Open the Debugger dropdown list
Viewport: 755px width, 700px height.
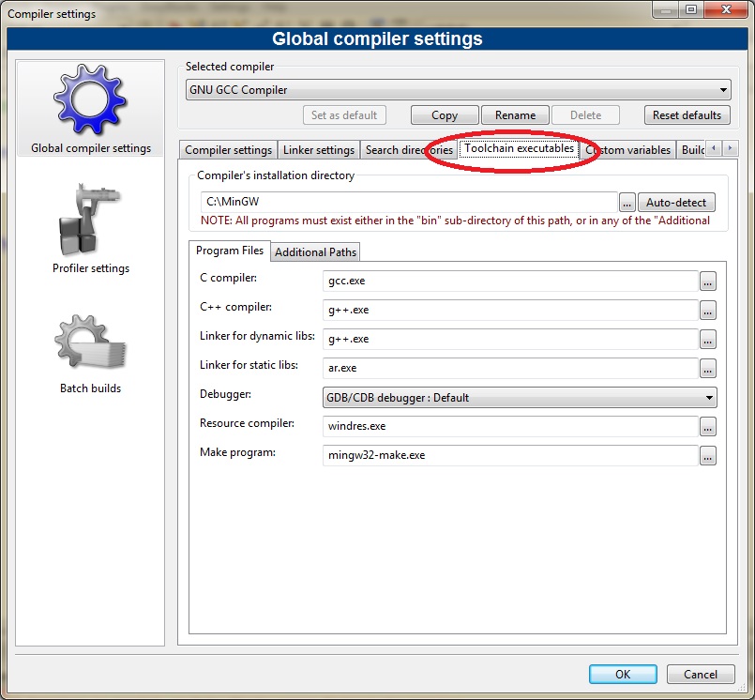pos(520,398)
